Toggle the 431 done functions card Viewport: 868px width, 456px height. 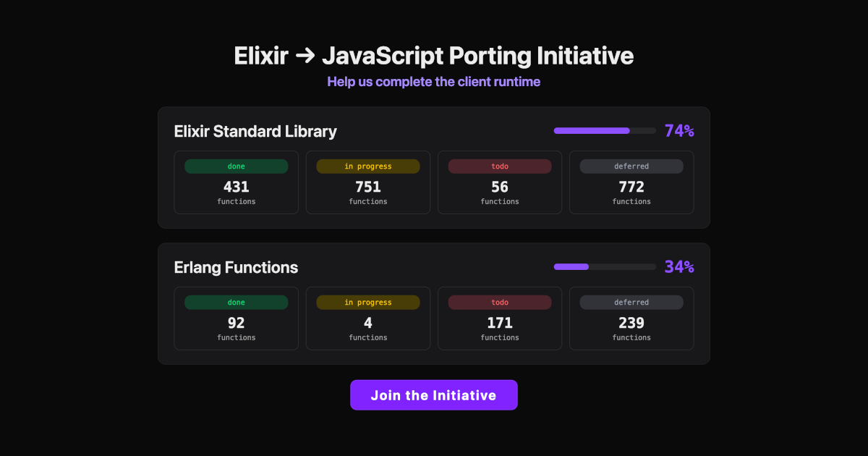coord(236,182)
